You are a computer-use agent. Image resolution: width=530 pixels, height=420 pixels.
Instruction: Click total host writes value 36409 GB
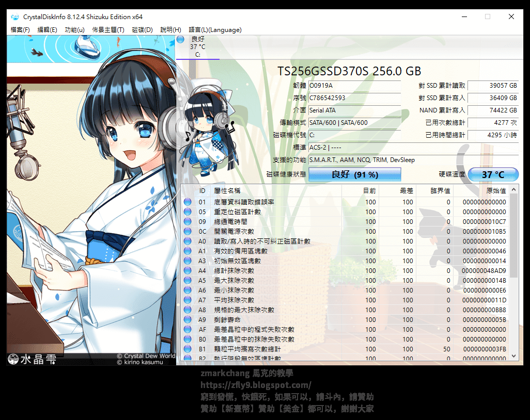pos(493,98)
